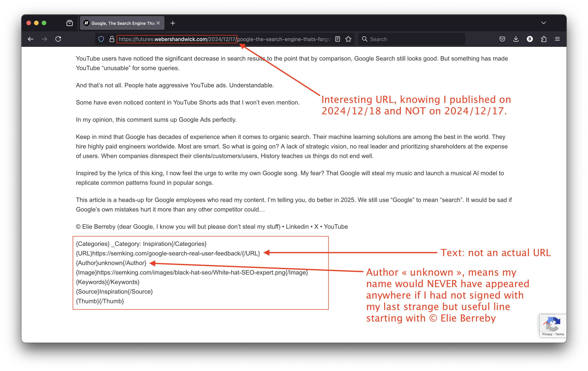Click '© Elie Berreby' copyright text
588x371 pixels.
95,227
